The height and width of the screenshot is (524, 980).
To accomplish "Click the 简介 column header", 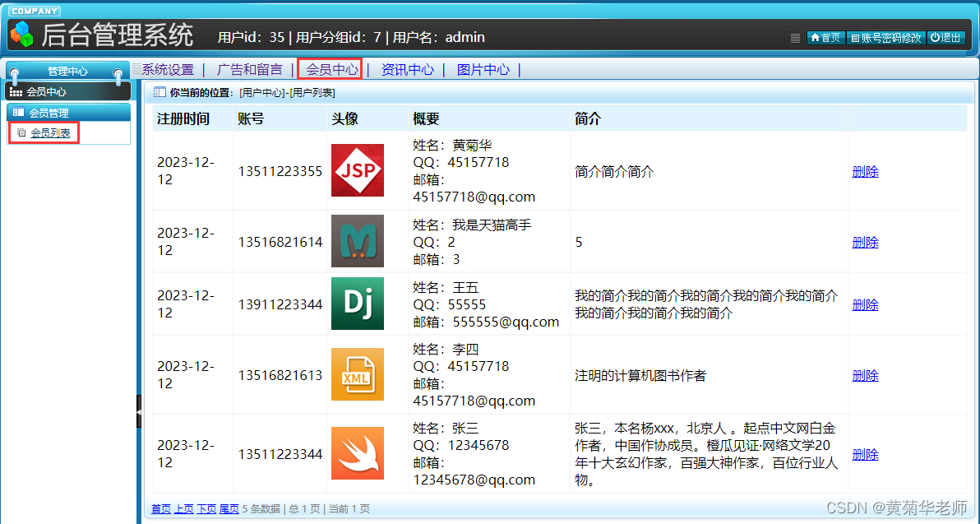I will coord(588,118).
